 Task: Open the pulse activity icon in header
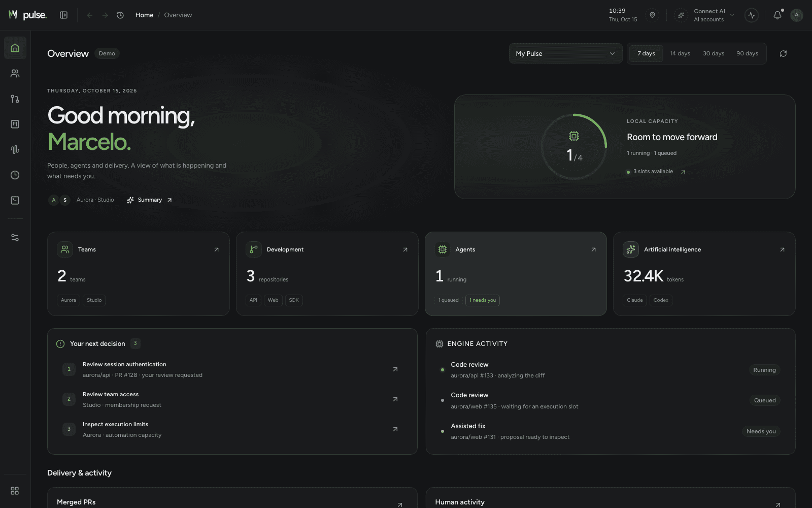click(752, 15)
